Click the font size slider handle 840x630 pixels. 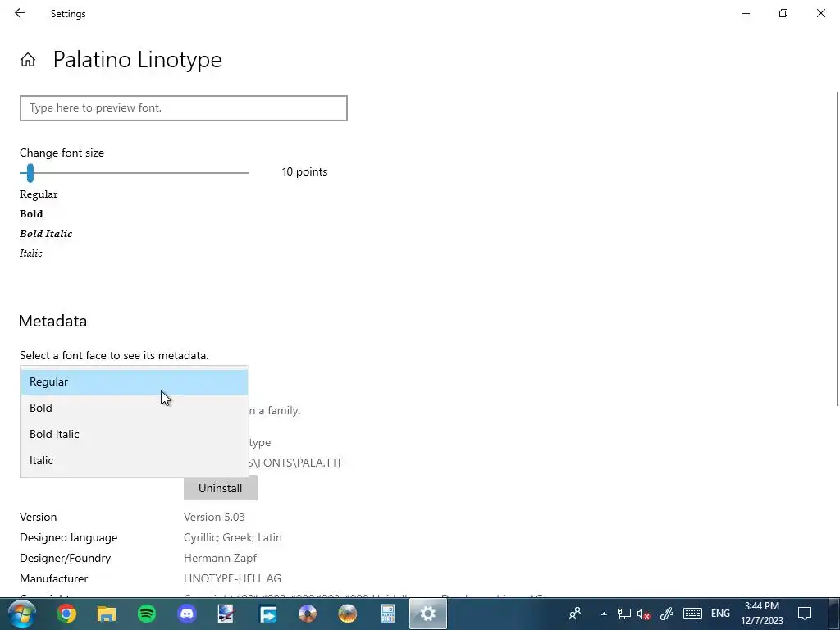30,172
